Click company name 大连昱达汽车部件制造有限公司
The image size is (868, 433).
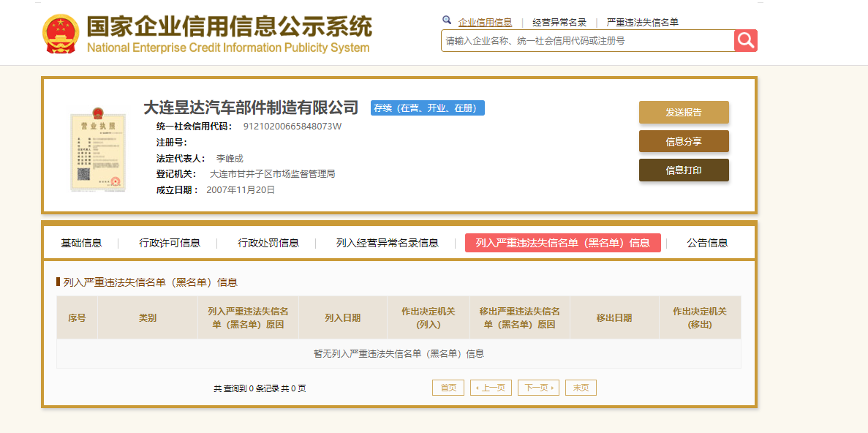point(252,108)
